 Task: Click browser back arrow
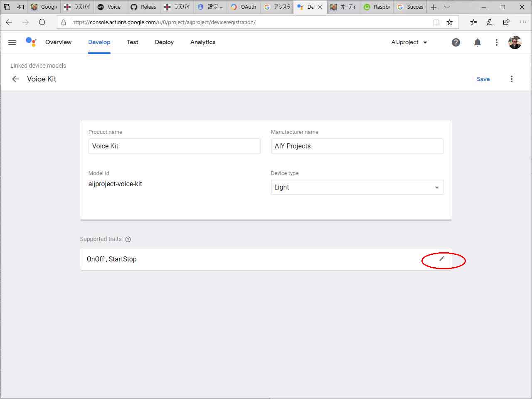(x=9, y=22)
